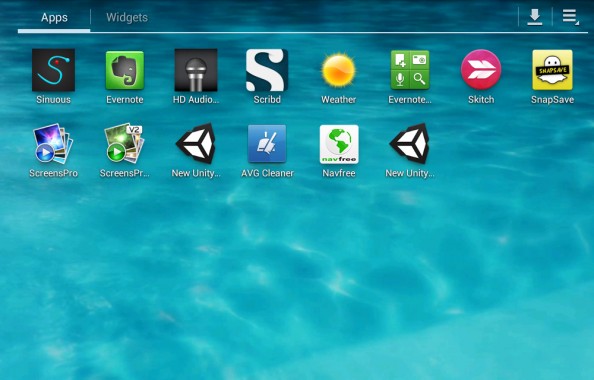Switch to the Apps tab

point(54,17)
